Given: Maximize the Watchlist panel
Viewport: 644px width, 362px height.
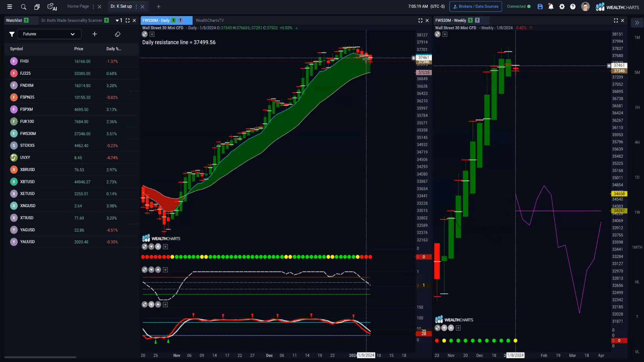Looking at the screenshot, I should pyautogui.click(x=127, y=20).
